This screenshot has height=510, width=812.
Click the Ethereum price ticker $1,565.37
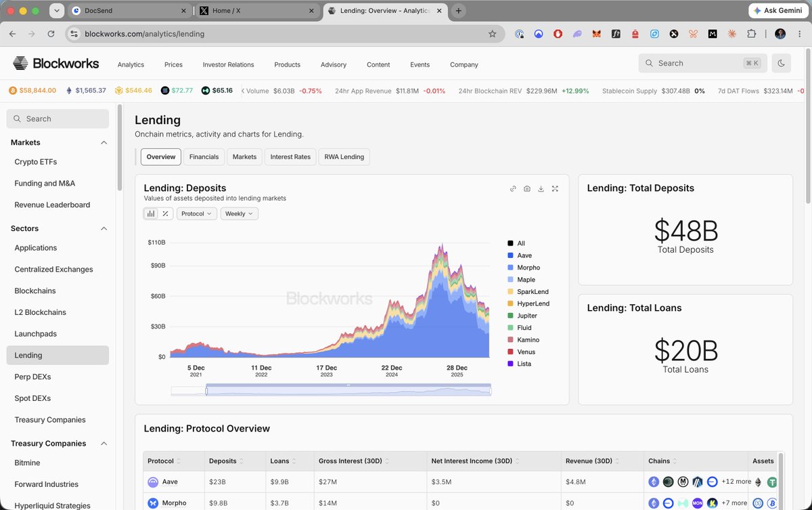coord(85,90)
